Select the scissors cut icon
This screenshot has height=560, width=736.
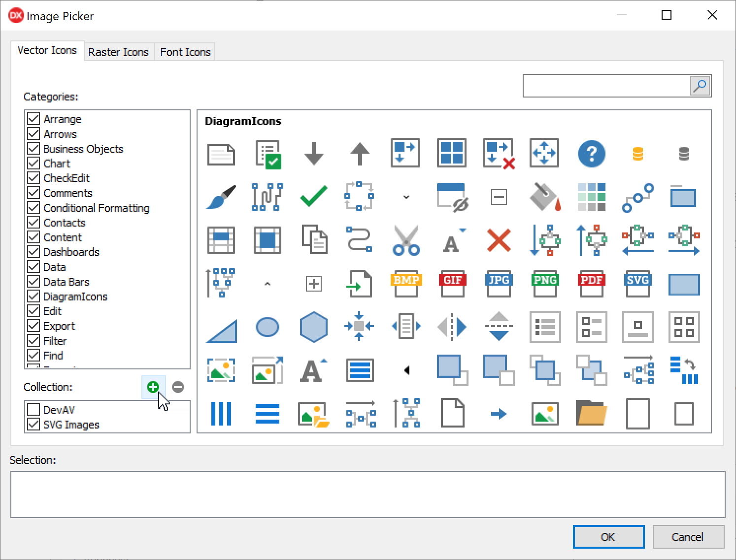pos(406,240)
